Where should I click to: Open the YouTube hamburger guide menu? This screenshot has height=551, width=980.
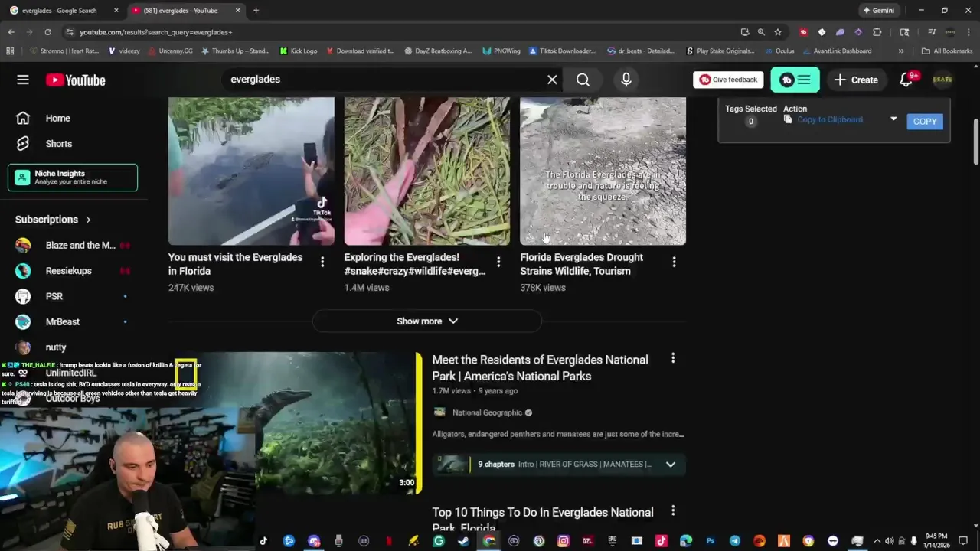(x=23, y=80)
